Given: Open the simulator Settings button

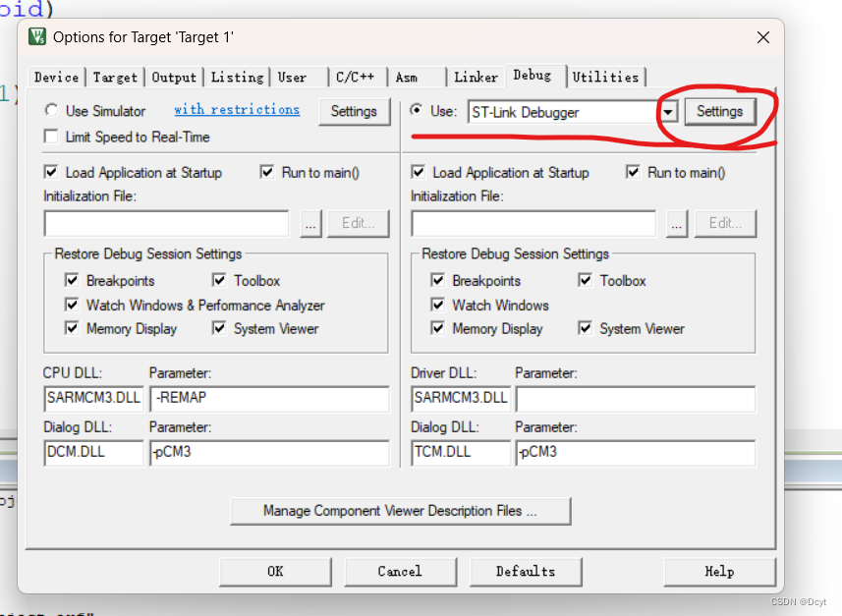Looking at the screenshot, I should click(354, 111).
